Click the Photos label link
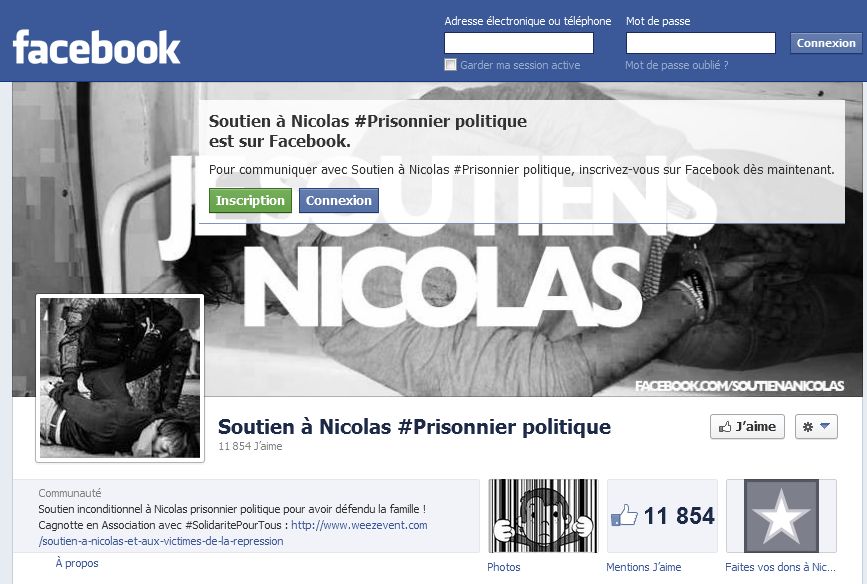 504,567
